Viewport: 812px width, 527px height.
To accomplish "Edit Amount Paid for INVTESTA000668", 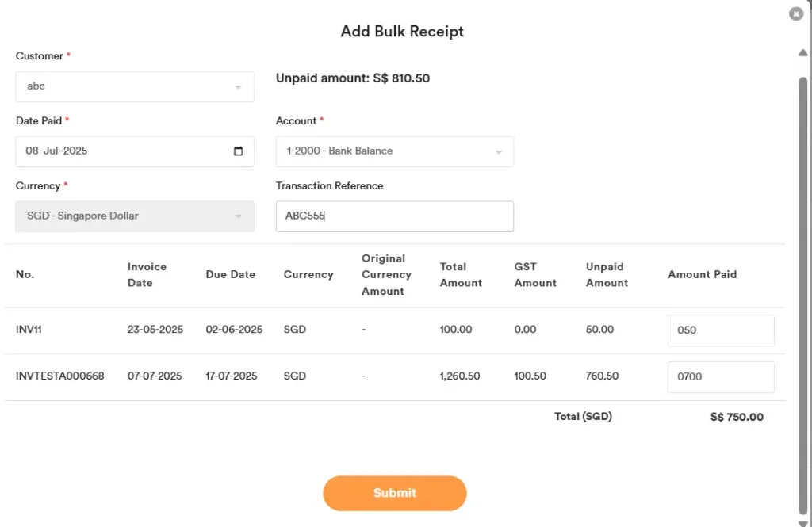I will click(x=721, y=377).
